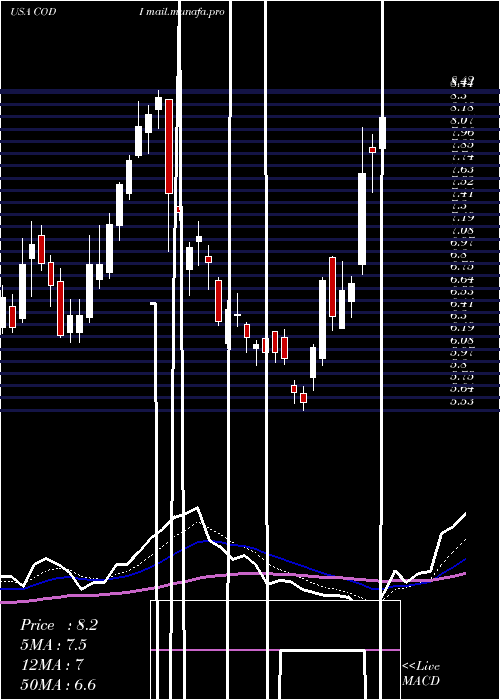Click the 7.96 price axis label

[x=462, y=133]
